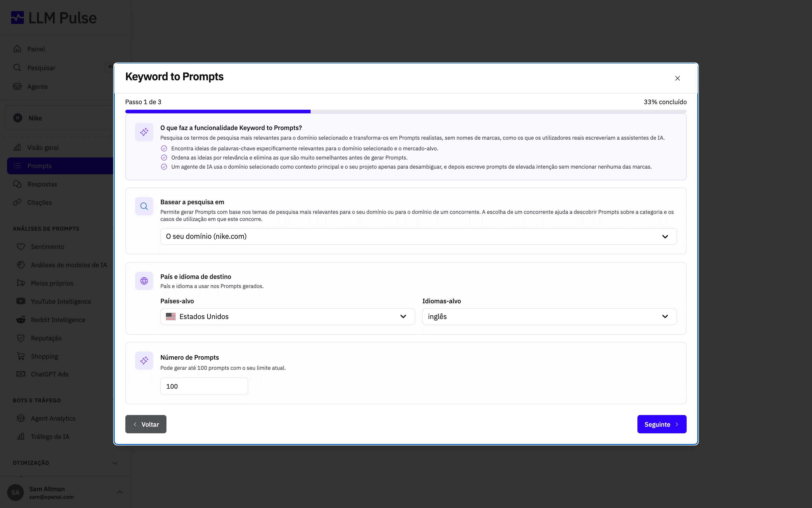
Task: Open the Sam Altman account menu
Action: tap(65, 493)
